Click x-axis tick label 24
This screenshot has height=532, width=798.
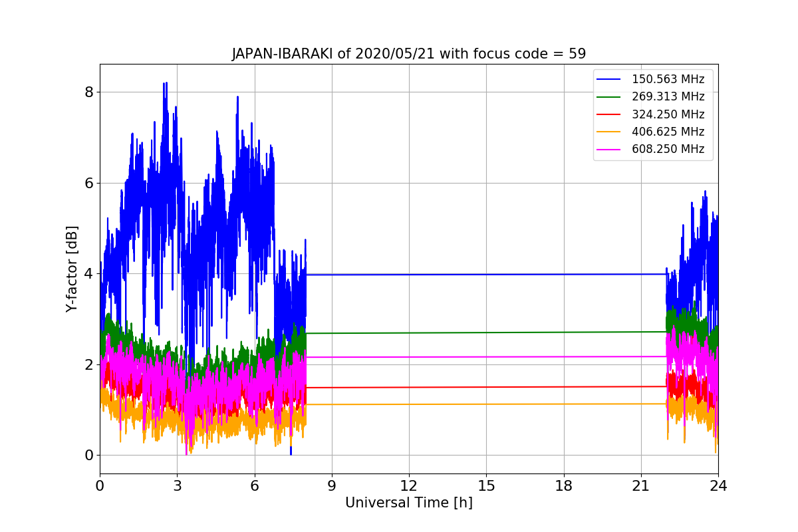coord(718,485)
